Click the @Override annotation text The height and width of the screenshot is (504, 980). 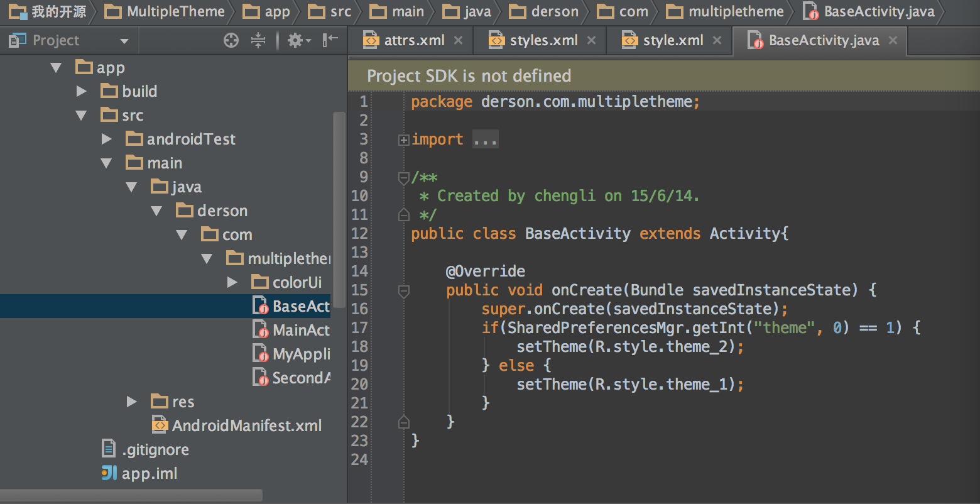coord(486,271)
